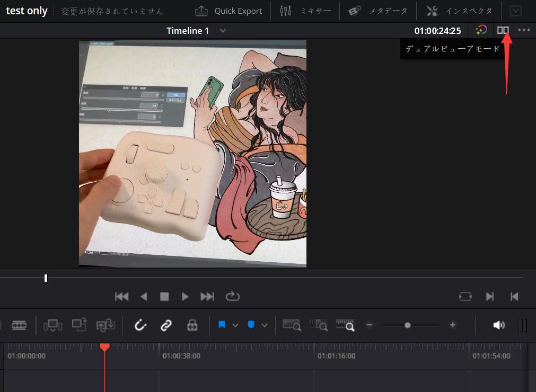
Task: Select the custom zoom icon
Action: coord(345,325)
